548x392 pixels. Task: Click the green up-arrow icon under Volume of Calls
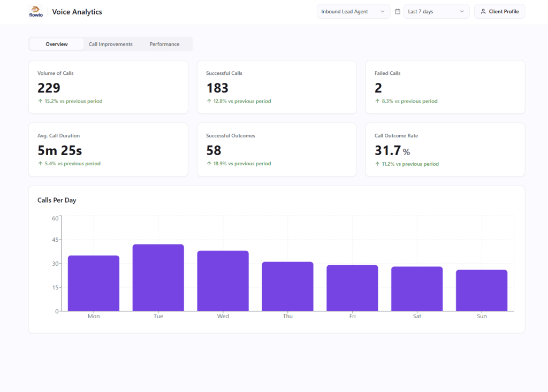(x=40, y=101)
